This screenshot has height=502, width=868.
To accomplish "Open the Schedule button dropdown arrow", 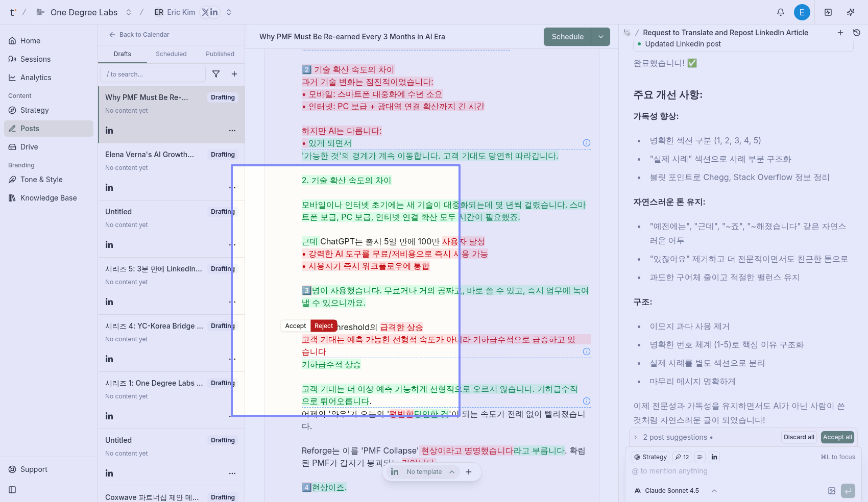I will pyautogui.click(x=601, y=37).
